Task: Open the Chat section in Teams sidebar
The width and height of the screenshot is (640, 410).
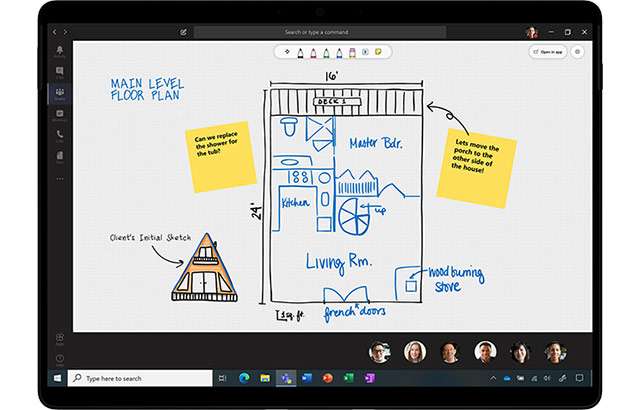Action: pyautogui.click(x=60, y=72)
